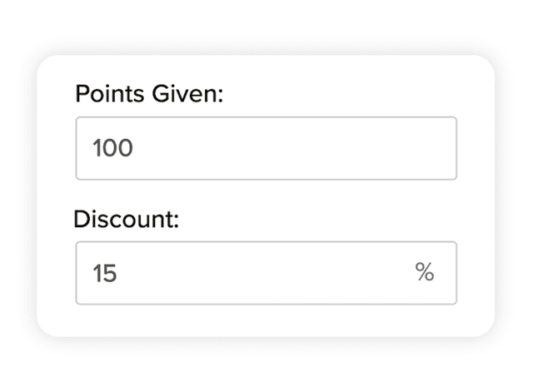This screenshot has height=392, width=533.
Task: Place cursor after 100 in Points Given
Action: pos(136,149)
